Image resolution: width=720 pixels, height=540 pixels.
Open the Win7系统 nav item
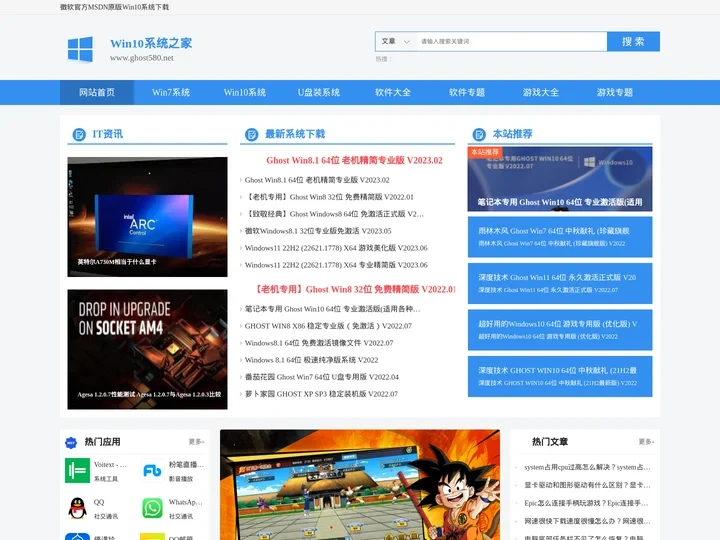coord(171,92)
